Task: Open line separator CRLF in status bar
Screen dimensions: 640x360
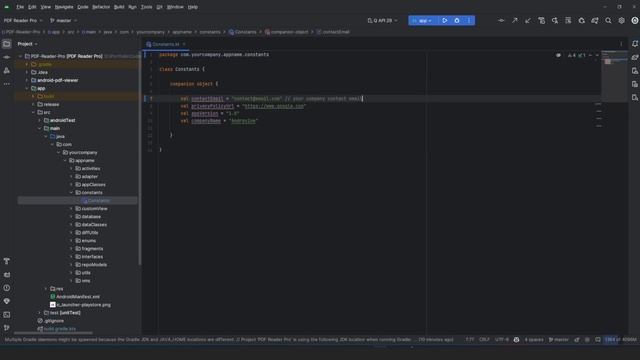Action: pos(484,340)
